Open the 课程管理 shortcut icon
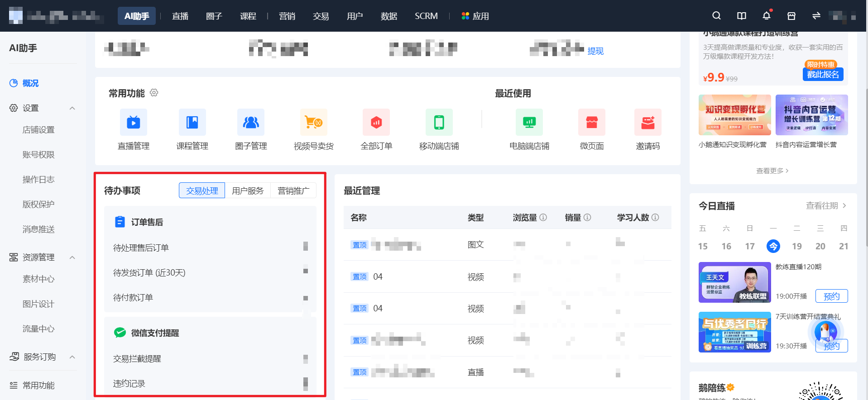 click(x=192, y=122)
